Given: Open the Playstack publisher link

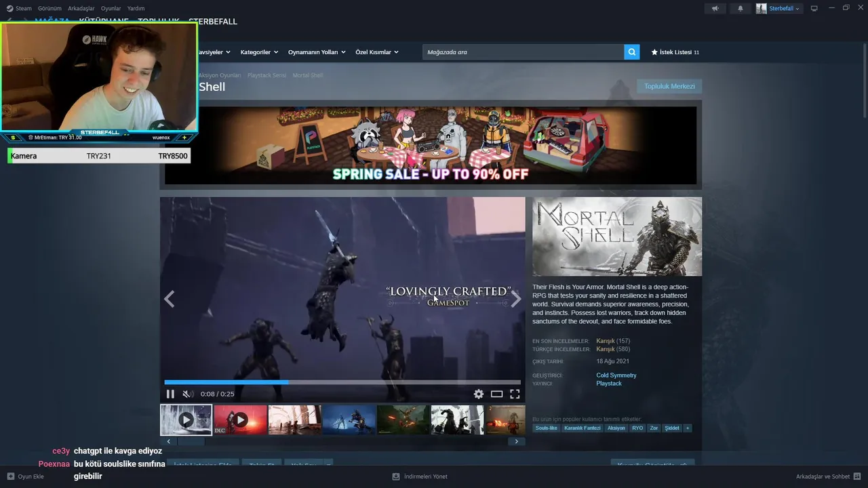Looking at the screenshot, I should tap(609, 384).
